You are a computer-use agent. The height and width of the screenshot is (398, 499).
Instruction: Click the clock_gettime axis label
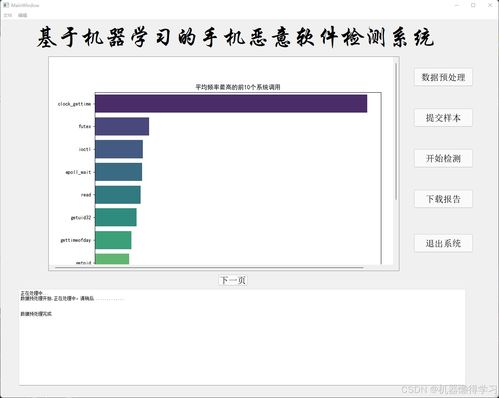[74, 104]
